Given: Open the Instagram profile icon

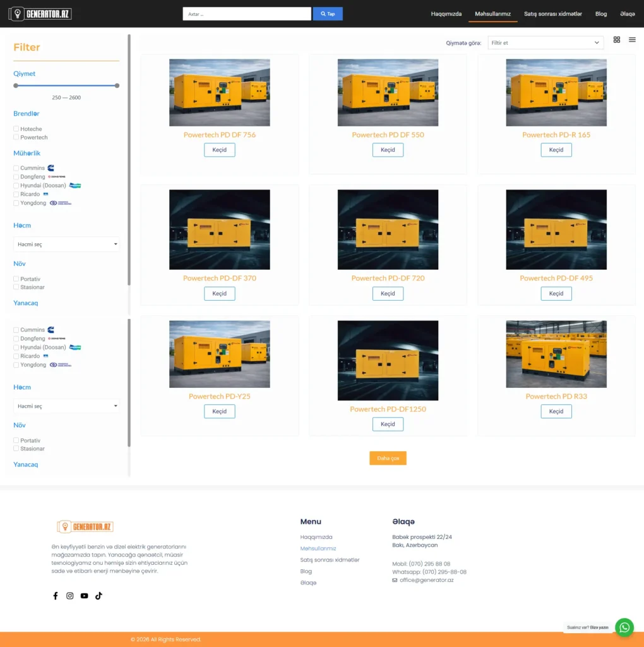Looking at the screenshot, I should point(69,595).
